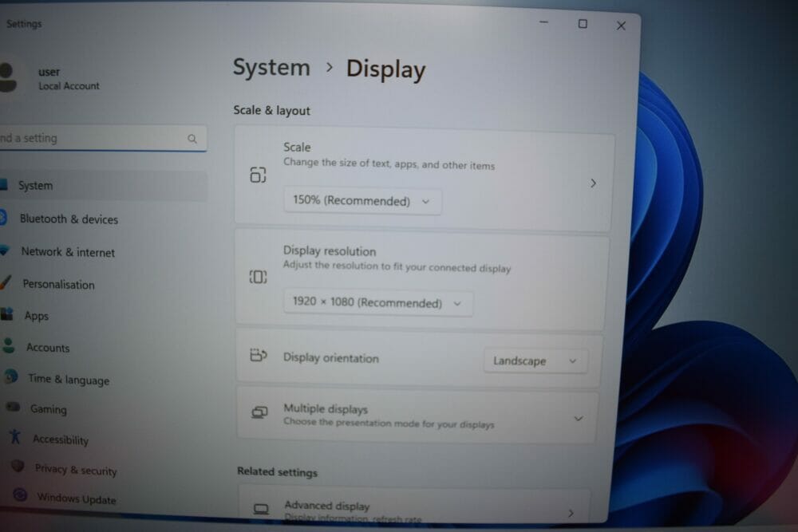Screen dimensions: 798x532
Task: Open the Landscape orientation dropdown
Action: pos(535,361)
